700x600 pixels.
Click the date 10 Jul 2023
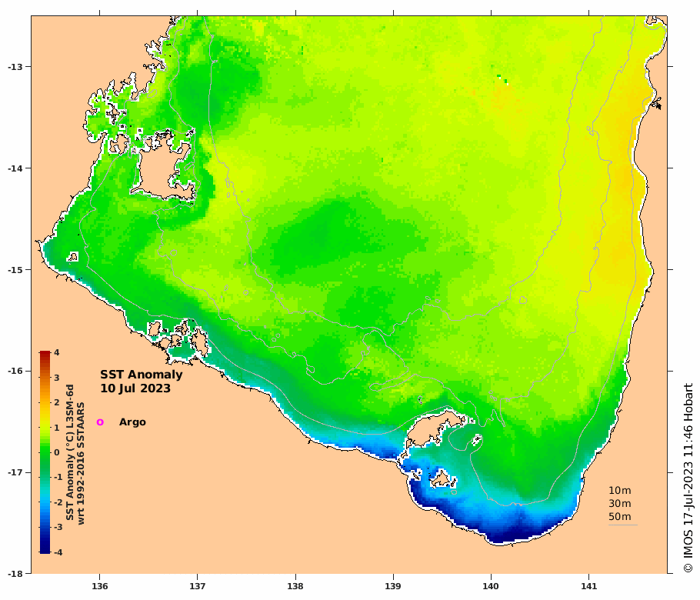135,388
